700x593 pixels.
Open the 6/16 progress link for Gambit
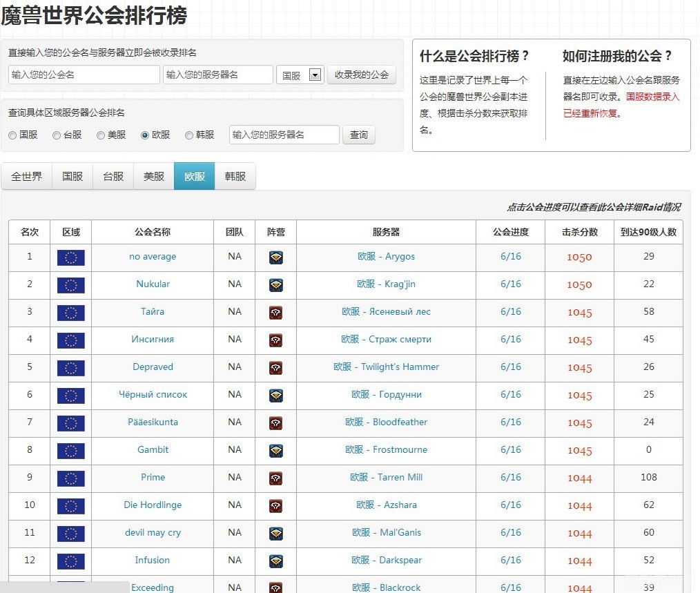(x=510, y=451)
